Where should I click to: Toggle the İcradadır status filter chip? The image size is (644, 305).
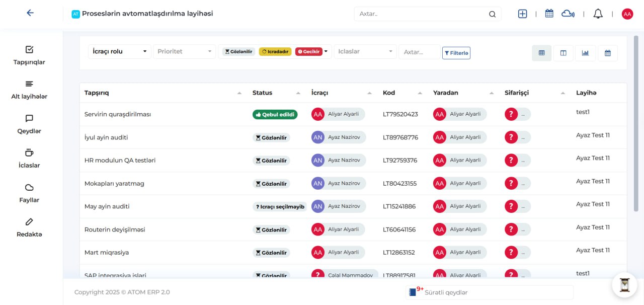275,51
